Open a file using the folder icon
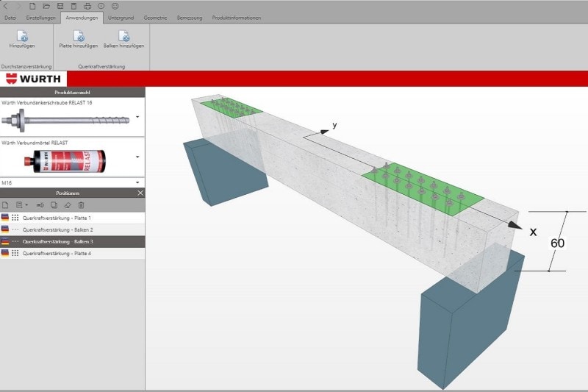The height and width of the screenshot is (392, 588). [46, 6]
